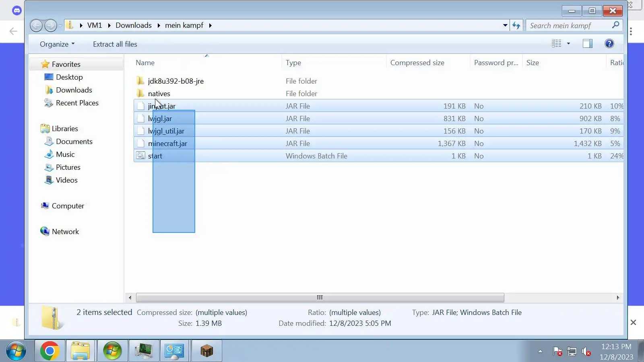The width and height of the screenshot is (644, 362).
Task: Click the Action Center flag icon
Action: coord(557,352)
